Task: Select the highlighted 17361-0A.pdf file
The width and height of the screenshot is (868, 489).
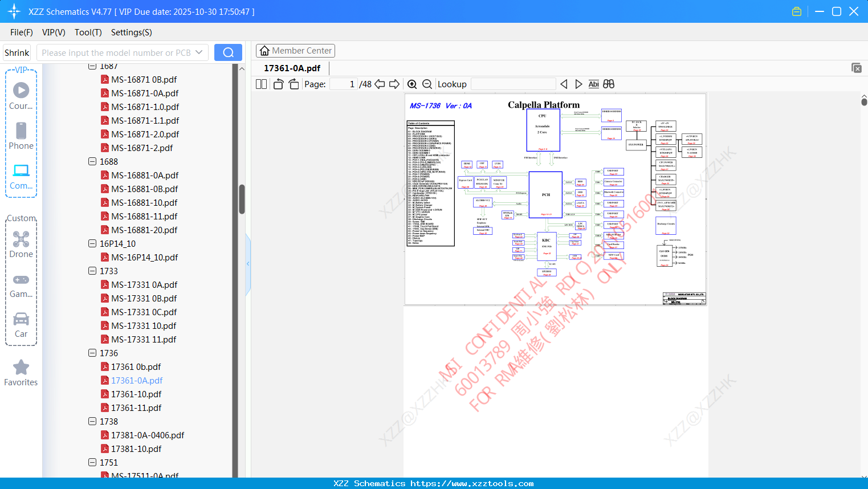Action: [x=137, y=380]
